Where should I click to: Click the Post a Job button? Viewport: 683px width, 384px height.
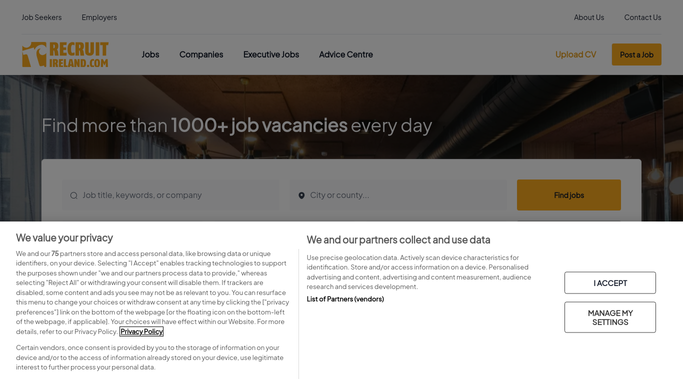click(x=636, y=54)
